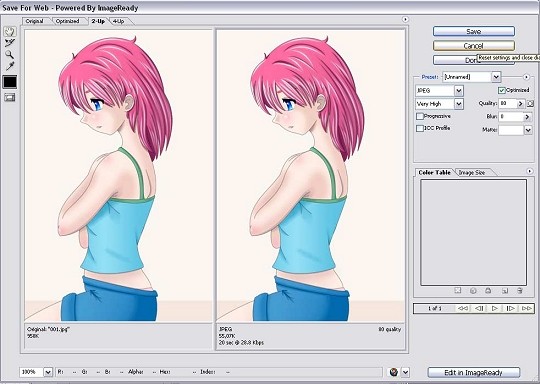Select the Slice Select tool
The width and height of the screenshot is (540, 384).
click(10, 43)
